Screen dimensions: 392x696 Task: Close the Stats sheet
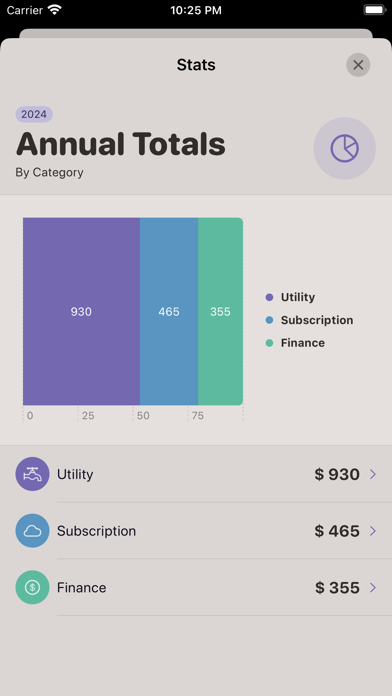pos(358,65)
